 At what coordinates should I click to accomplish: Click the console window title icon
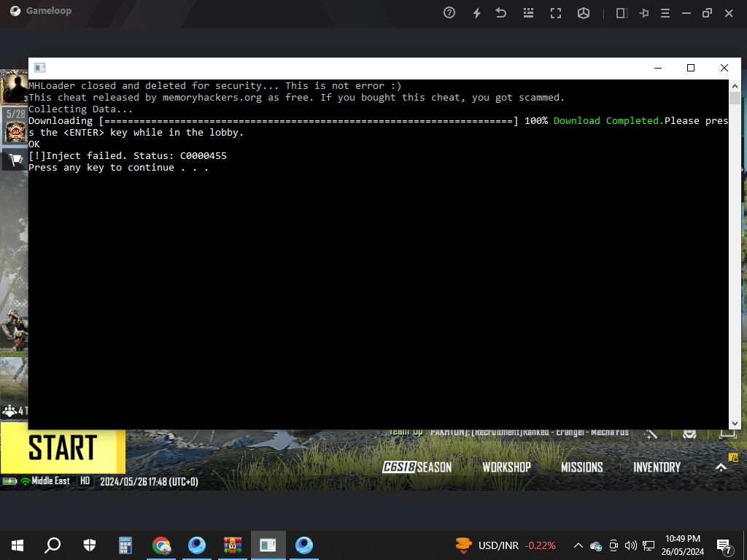click(40, 68)
